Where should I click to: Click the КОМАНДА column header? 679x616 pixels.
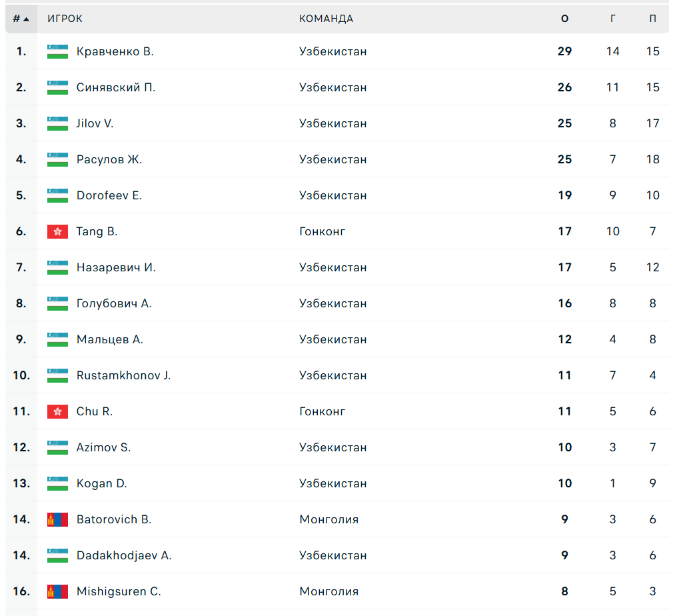click(x=326, y=19)
